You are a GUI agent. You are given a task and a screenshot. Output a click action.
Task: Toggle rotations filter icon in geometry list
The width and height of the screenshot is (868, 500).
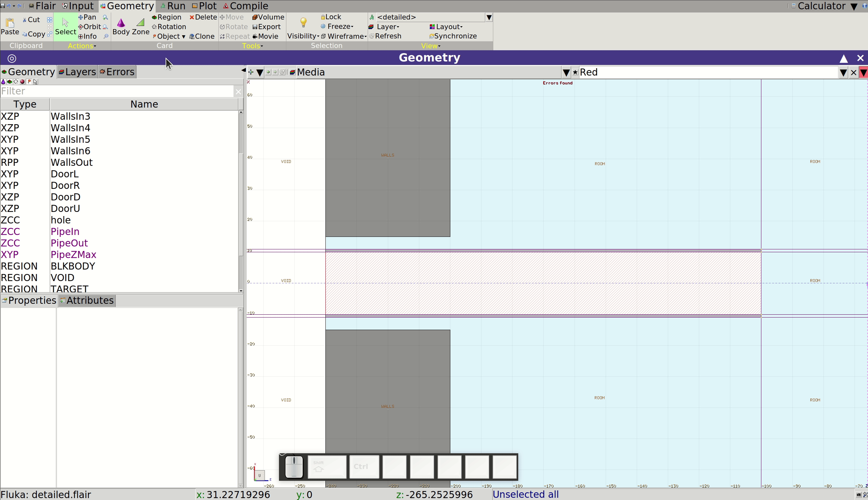click(16, 82)
